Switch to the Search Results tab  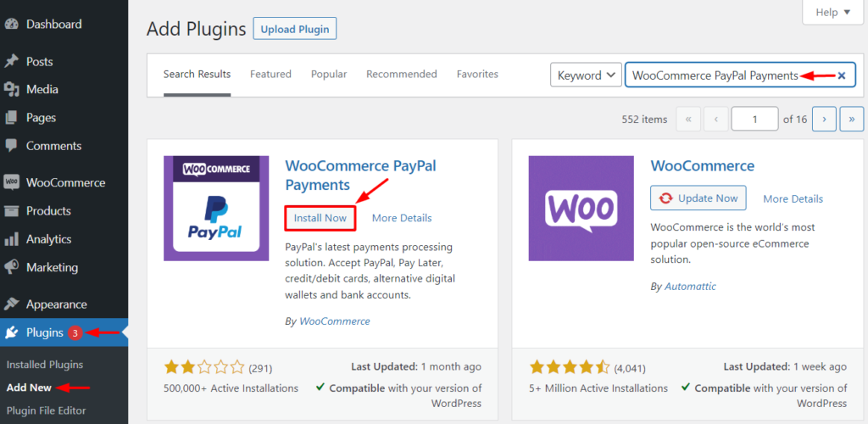click(197, 74)
